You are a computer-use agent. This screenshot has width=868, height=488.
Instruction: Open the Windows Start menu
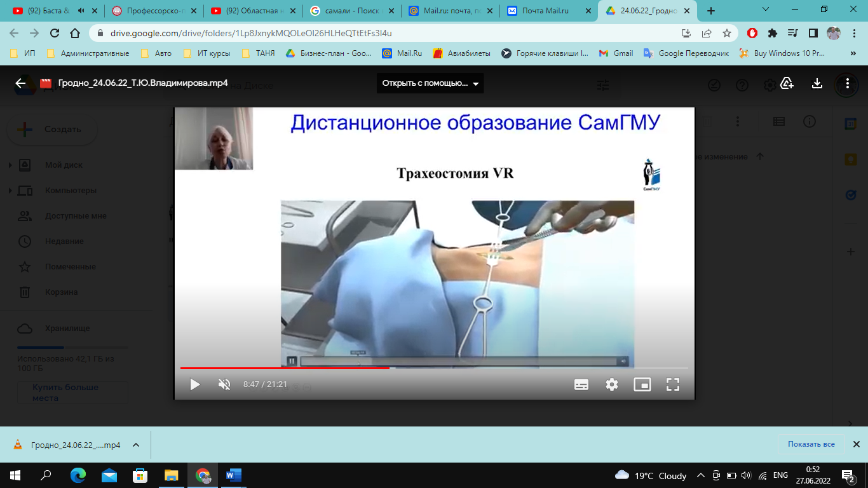tap(15, 475)
